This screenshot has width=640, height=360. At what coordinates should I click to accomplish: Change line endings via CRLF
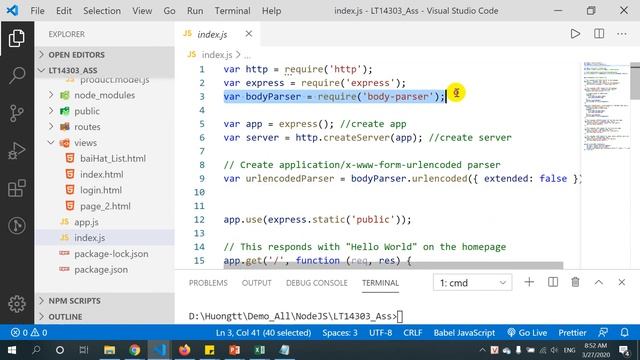click(x=413, y=333)
